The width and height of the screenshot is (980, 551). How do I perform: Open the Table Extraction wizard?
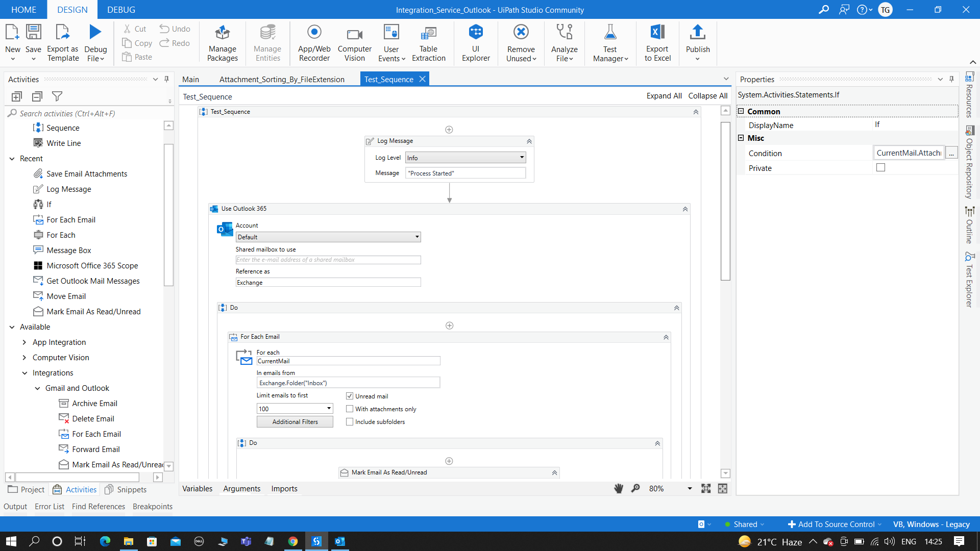pyautogui.click(x=429, y=43)
